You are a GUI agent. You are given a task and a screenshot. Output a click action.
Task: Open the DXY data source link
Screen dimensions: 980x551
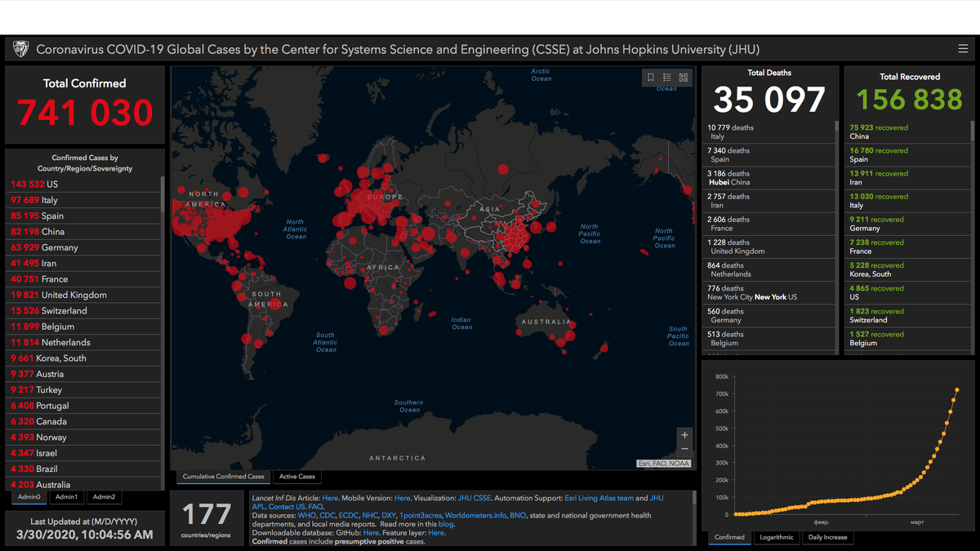pos(390,516)
